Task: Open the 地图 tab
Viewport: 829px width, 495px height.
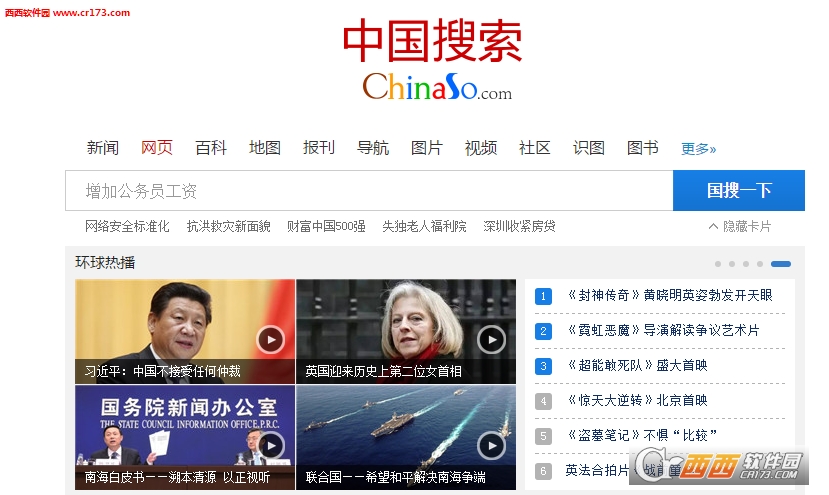Action: click(x=265, y=148)
